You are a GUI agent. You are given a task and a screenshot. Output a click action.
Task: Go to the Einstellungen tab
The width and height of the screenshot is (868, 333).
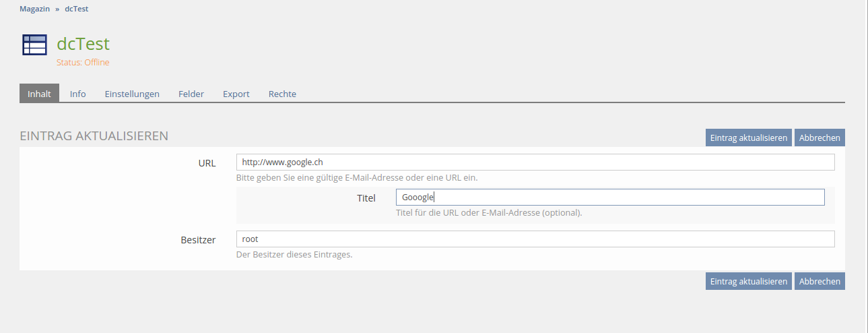click(132, 94)
